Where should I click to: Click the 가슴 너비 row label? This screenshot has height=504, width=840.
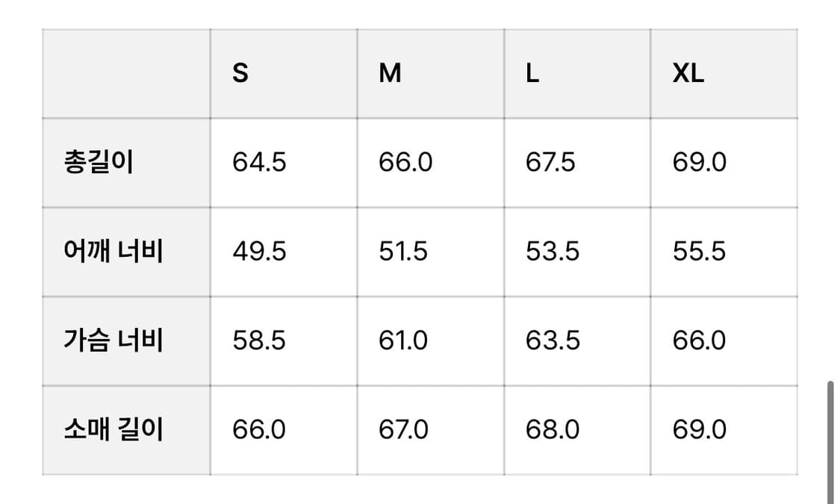coord(113,340)
